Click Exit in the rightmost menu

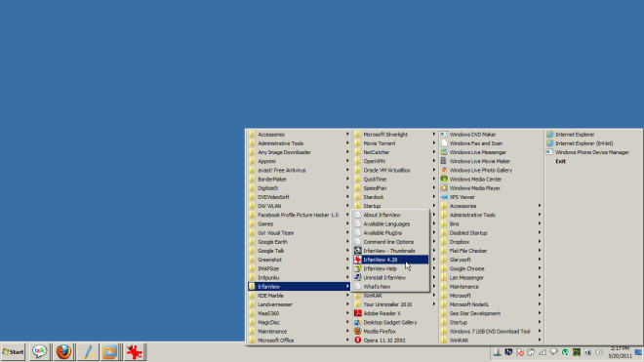coord(560,161)
